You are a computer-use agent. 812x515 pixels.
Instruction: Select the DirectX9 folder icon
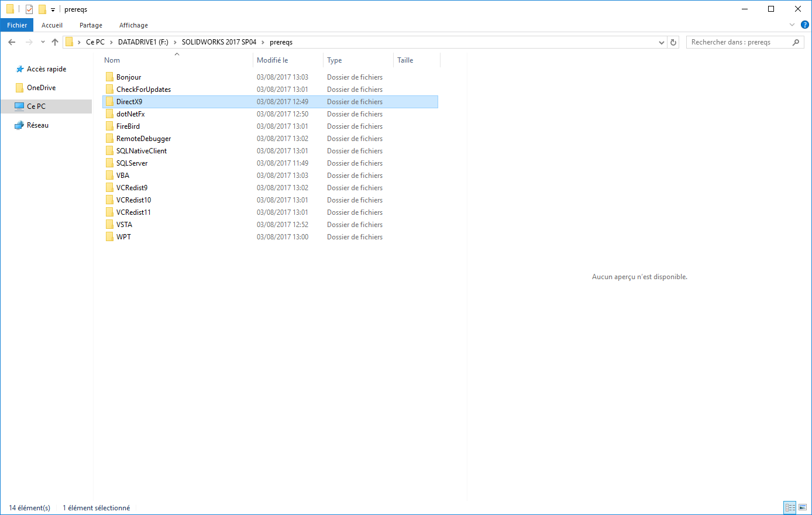[x=109, y=102]
